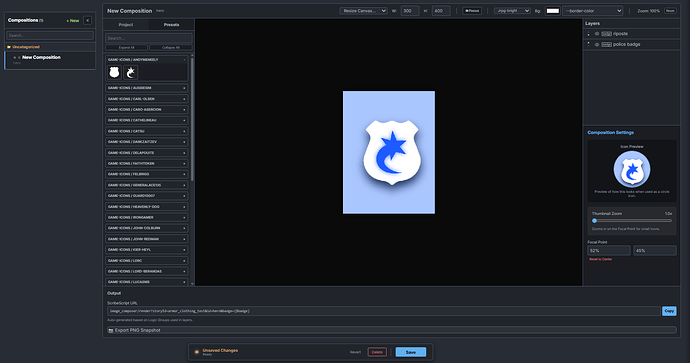Expand the GAME-ICONS / GUARD13007 group
The height and width of the screenshot is (363, 690).
pos(147,196)
